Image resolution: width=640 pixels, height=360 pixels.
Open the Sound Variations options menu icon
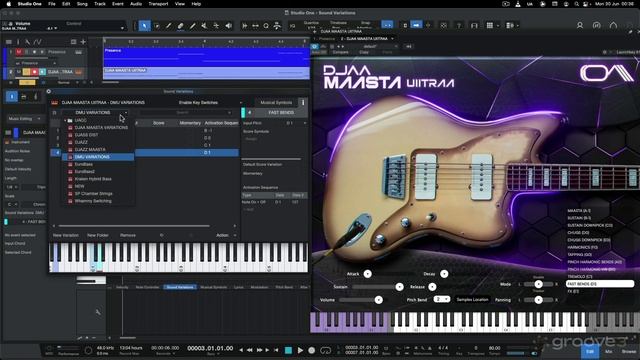click(x=303, y=102)
